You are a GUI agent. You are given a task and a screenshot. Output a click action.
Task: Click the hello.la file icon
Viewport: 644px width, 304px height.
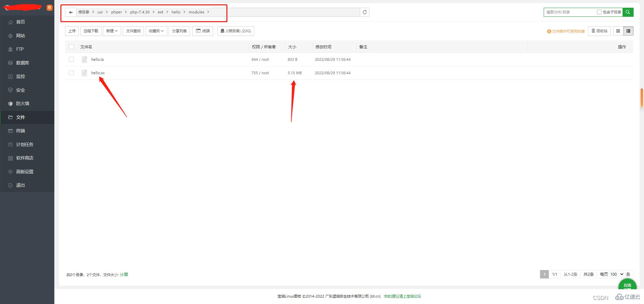click(84, 59)
